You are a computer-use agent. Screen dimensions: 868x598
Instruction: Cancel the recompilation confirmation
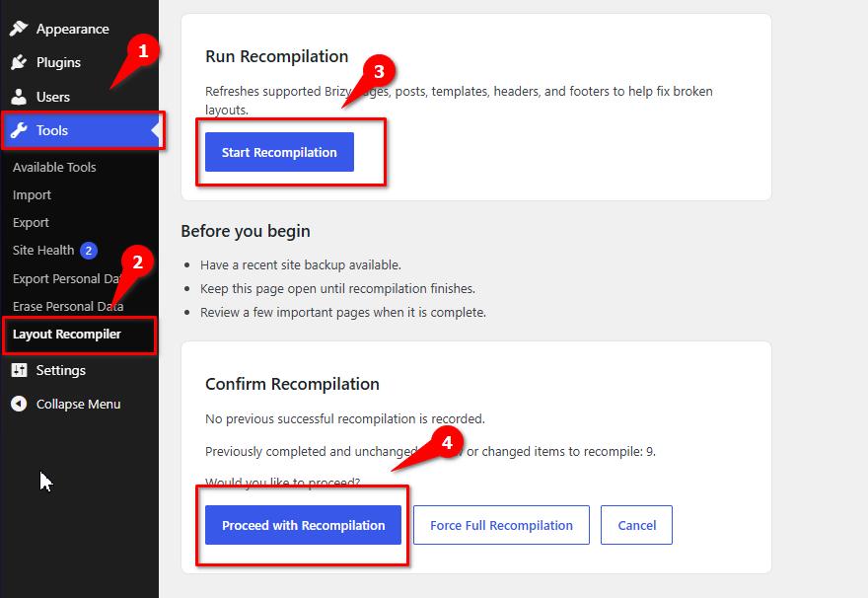click(636, 525)
